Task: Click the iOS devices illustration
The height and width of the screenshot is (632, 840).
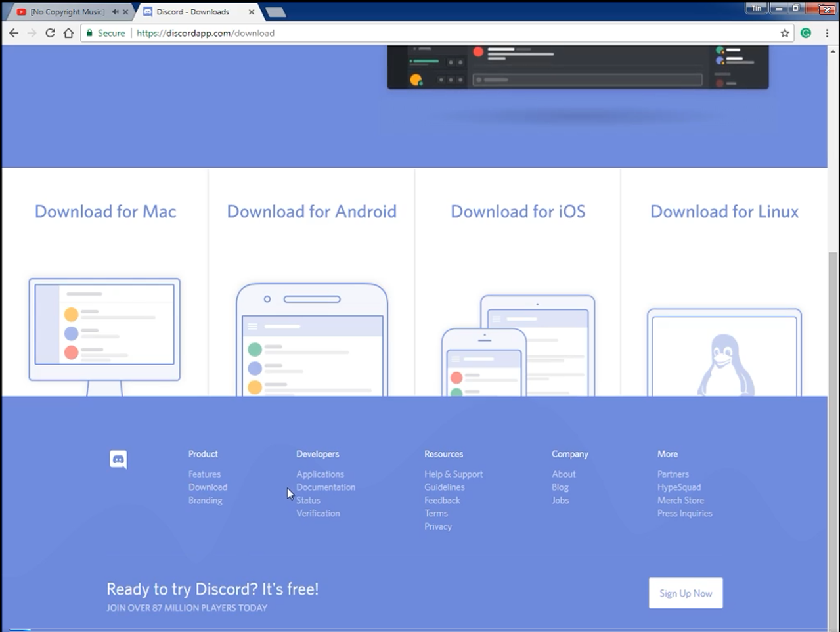Action: pos(518,346)
